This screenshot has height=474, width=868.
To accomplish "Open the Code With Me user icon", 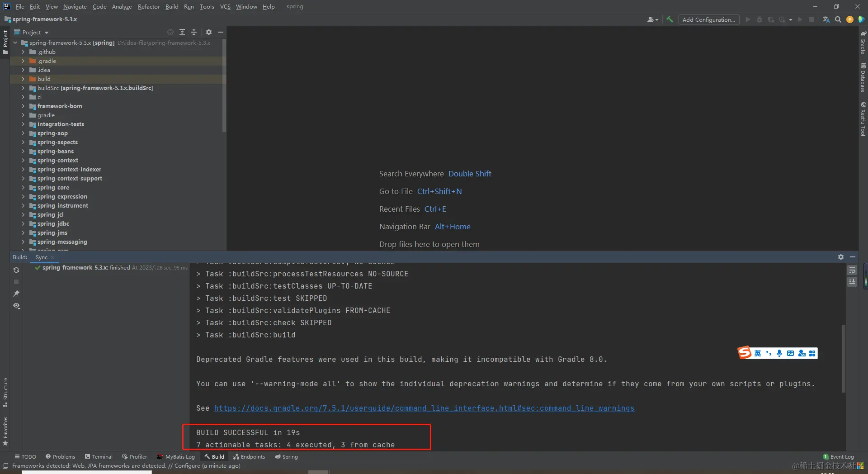I will pyautogui.click(x=652, y=19).
